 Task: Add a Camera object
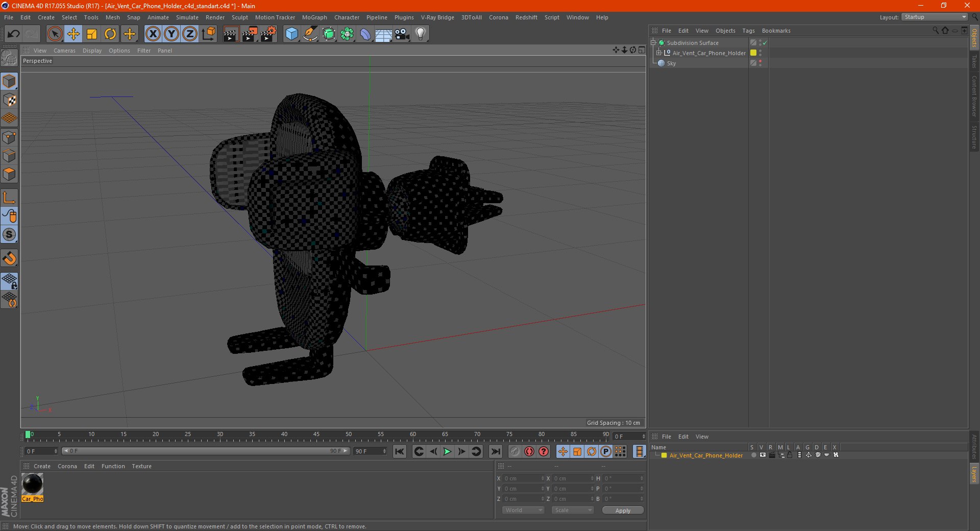402,34
